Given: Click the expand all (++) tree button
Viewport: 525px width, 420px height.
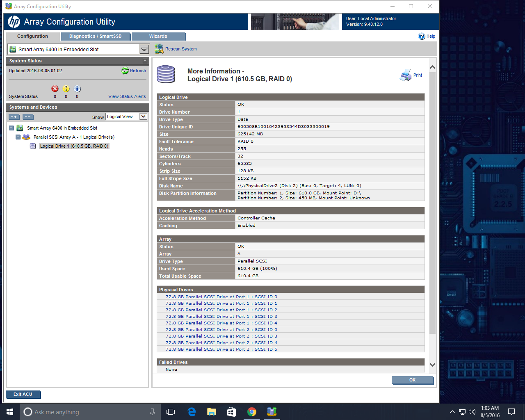Looking at the screenshot, I should (x=14, y=117).
